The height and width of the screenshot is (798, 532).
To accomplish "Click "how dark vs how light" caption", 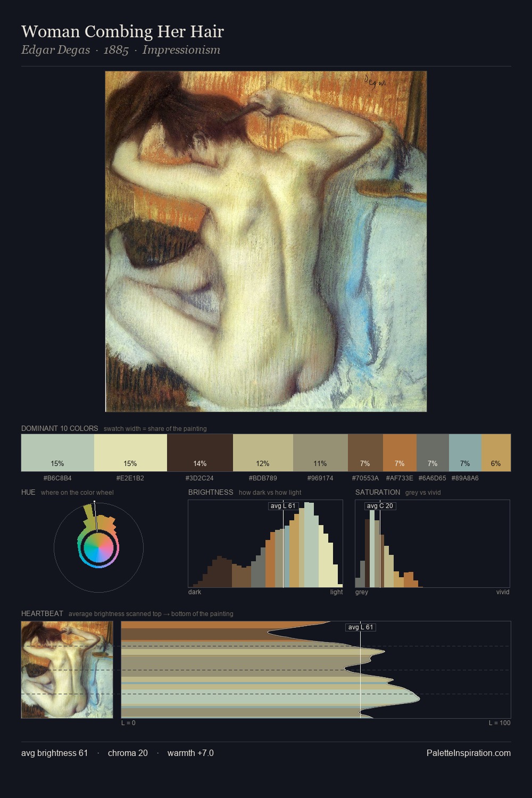I will [270, 493].
